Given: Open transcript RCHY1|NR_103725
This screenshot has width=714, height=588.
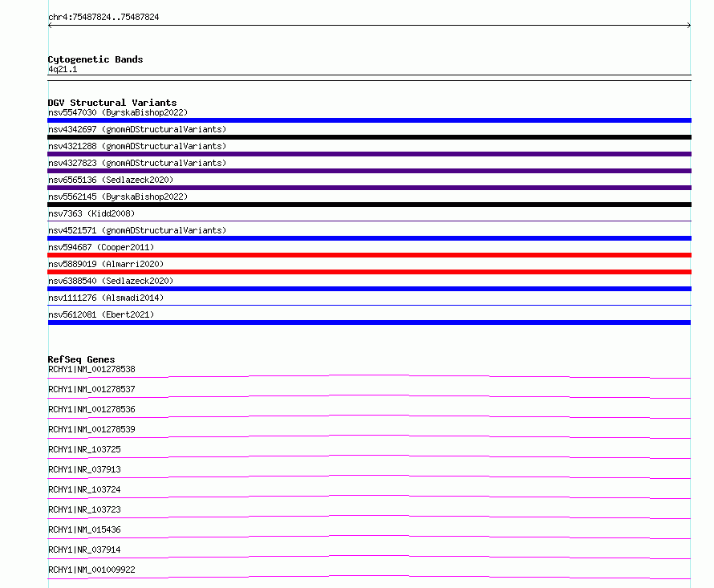Looking at the screenshot, I should [x=84, y=449].
